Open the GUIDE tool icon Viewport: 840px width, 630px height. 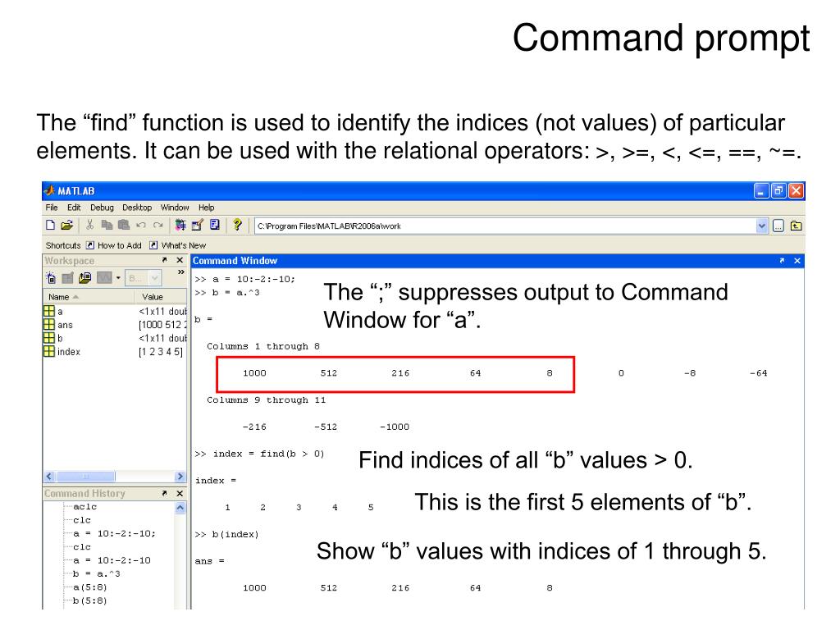click(197, 226)
